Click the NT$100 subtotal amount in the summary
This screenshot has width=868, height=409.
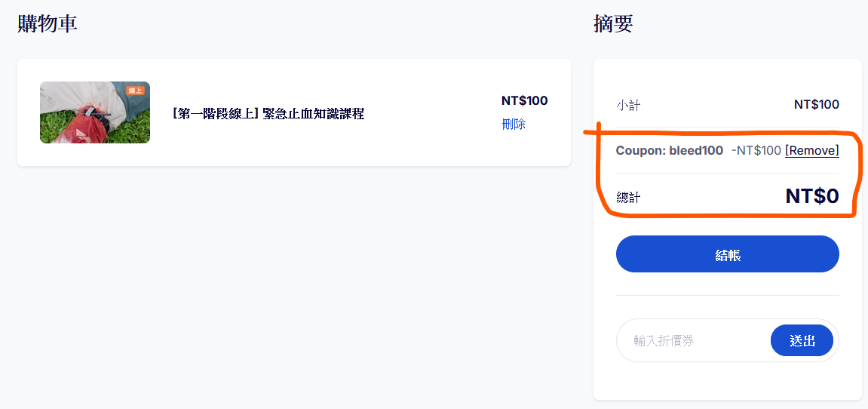tap(817, 104)
